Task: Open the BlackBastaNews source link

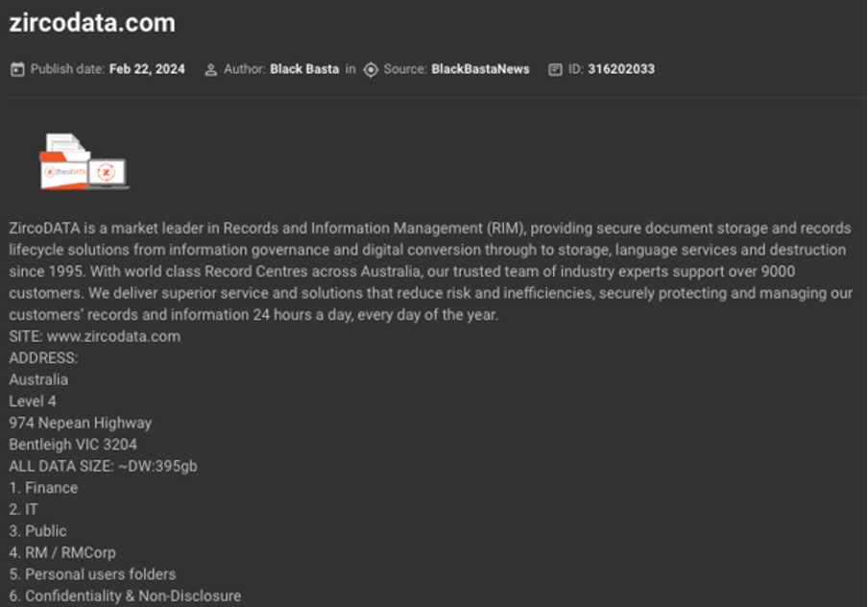Action: [x=480, y=69]
